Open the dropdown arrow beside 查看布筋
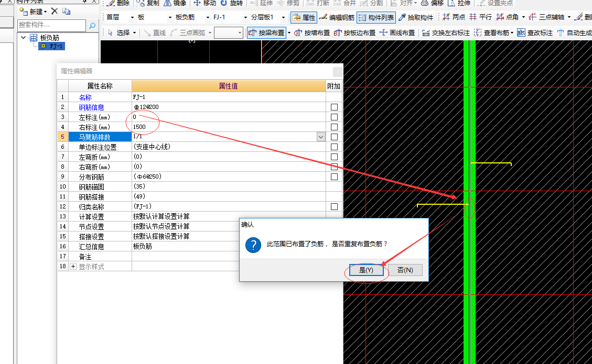Screen dimensions: 592x364 click(512, 33)
